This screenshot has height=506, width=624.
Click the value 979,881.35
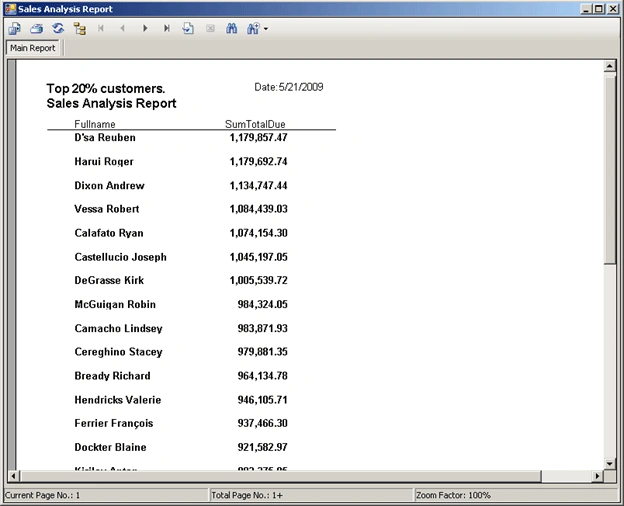pyautogui.click(x=263, y=352)
